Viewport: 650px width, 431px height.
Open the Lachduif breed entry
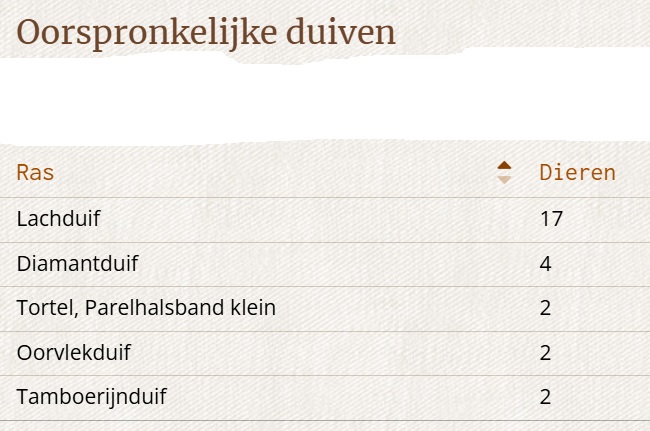pyautogui.click(x=58, y=219)
